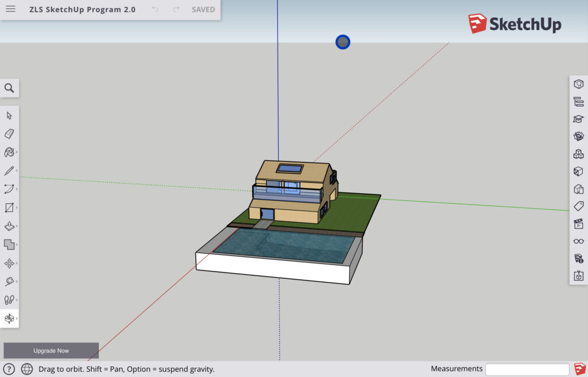
Task: Click the ZLS SketchUp Program 2.0 title
Action: tap(83, 10)
